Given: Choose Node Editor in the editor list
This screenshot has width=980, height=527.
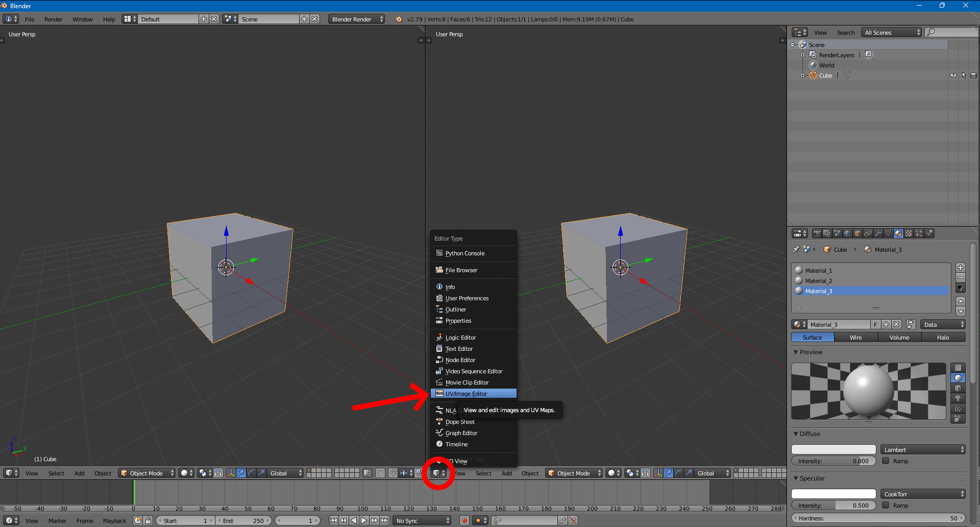Looking at the screenshot, I should (460, 360).
